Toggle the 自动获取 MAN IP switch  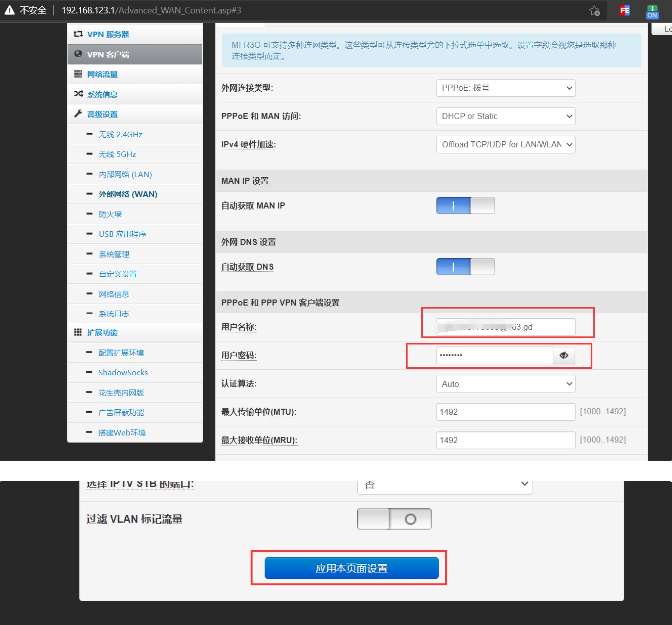tap(465, 205)
